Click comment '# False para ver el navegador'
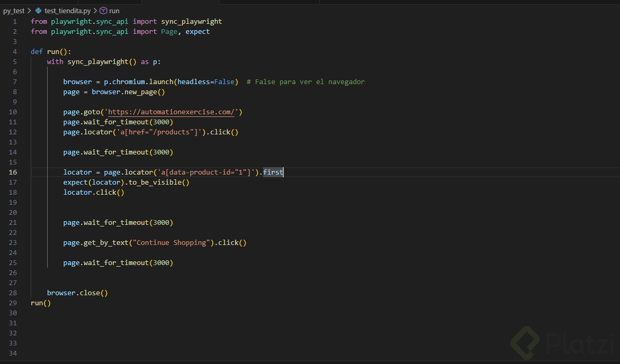The height and width of the screenshot is (364, 620). pyautogui.click(x=305, y=82)
